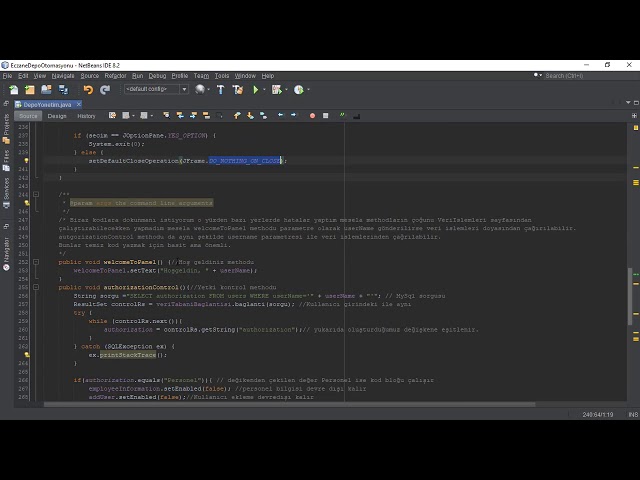Toggle Highlight Search icon
Screen dimensions: 640x480
[x=207, y=116]
